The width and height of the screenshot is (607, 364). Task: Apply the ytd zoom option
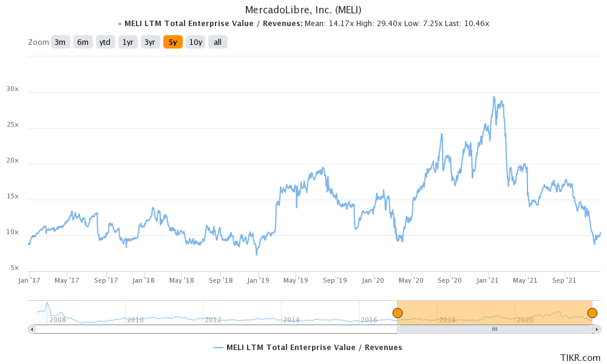105,42
